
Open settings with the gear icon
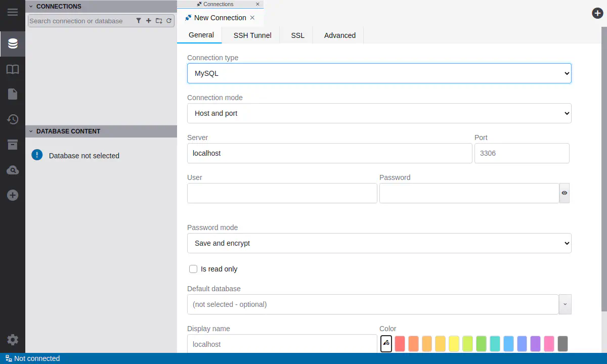[x=12, y=340]
